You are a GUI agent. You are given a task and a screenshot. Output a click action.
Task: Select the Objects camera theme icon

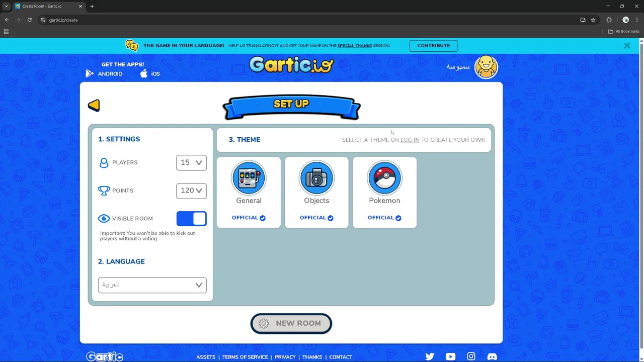point(316,177)
